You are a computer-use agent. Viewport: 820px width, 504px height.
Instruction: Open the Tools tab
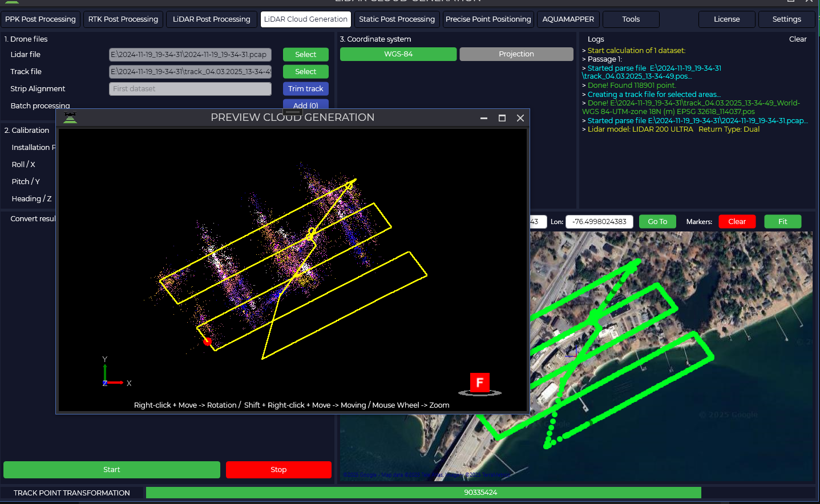pos(631,19)
